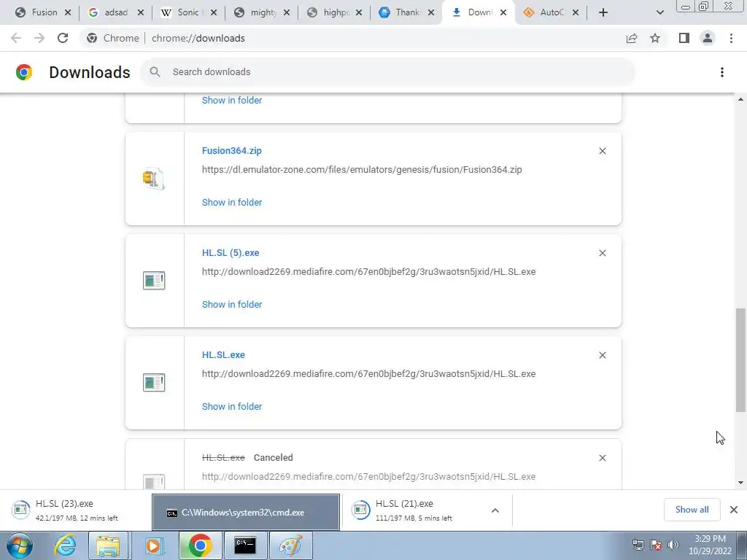Open the tab search dropdown arrow

pos(659,12)
